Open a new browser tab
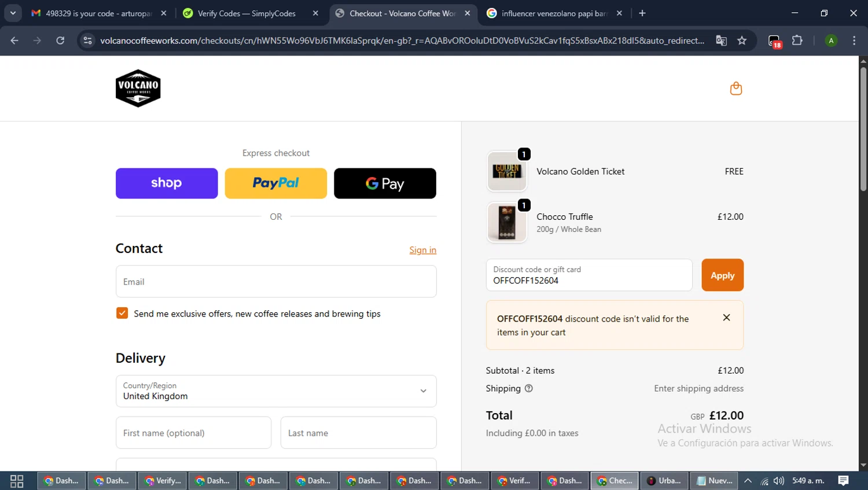The height and width of the screenshot is (490, 868). click(x=642, y=13)
